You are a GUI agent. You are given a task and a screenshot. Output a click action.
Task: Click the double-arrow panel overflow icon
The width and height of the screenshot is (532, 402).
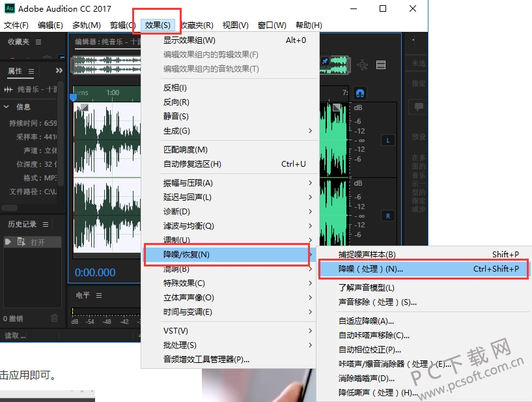click(x=59, y=70)
